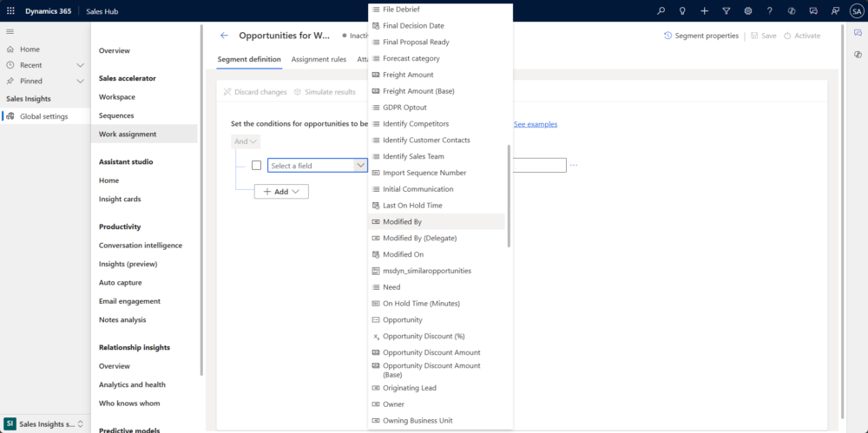Click the back arrow beside segment title
Viewport: 868px width, 433px height.
pyautogui.click(x=224, y=36)
